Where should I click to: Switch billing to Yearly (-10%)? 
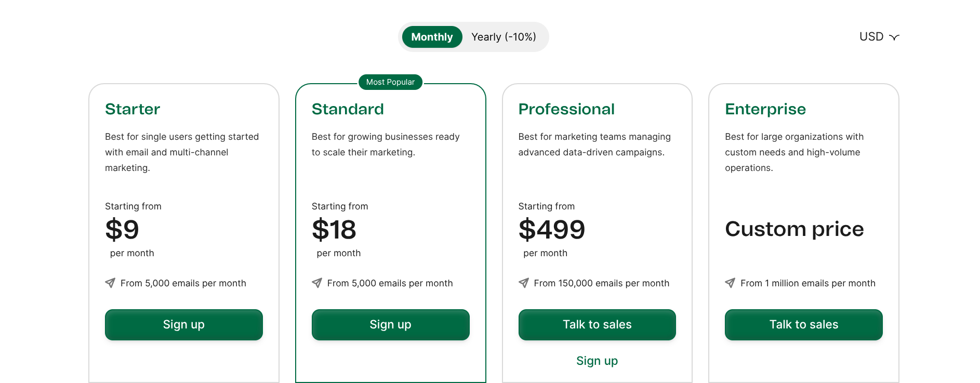[x=504, y=37]
